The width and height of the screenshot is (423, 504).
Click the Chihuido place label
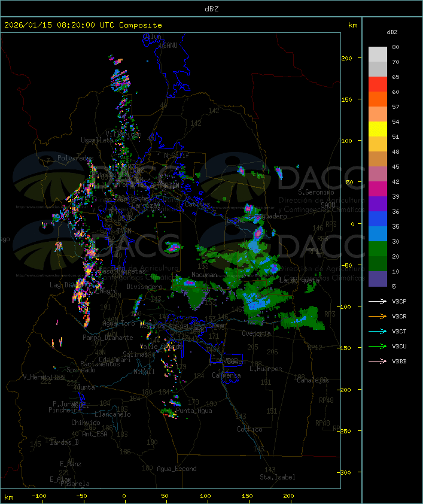click(86, 423)
